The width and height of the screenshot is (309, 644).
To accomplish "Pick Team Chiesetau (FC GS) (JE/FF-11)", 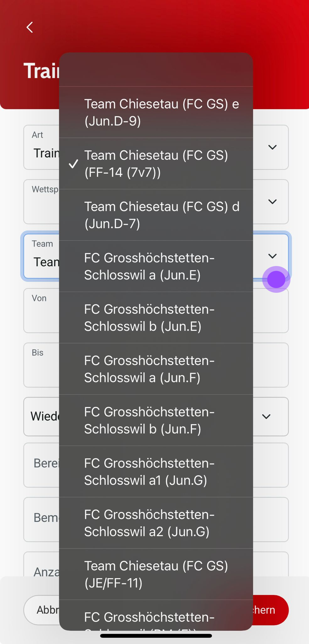I will pyautogui.click(x=156, y=574).
